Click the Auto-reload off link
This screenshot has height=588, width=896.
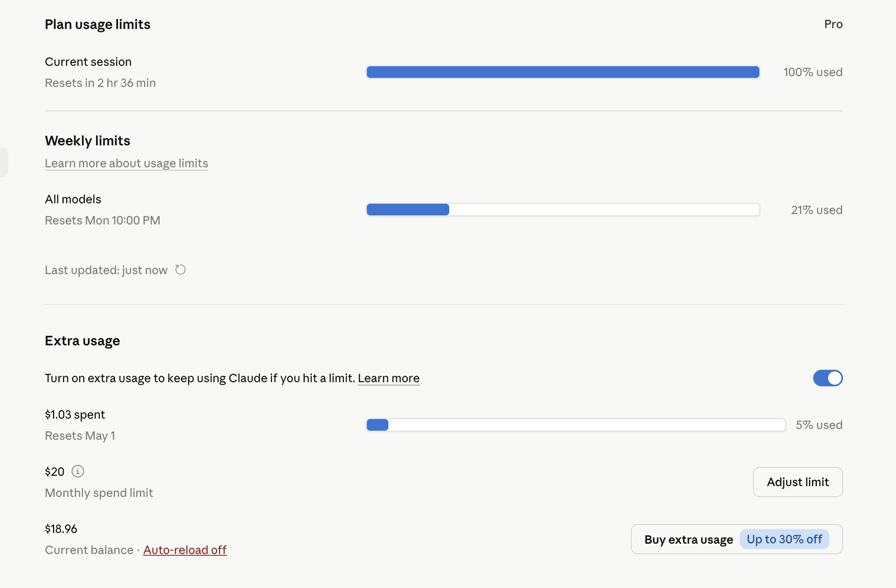[185, 550]
